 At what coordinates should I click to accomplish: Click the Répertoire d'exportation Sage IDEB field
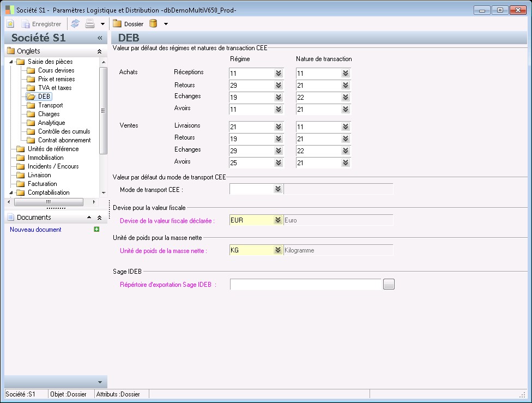(x=305, y=284)
